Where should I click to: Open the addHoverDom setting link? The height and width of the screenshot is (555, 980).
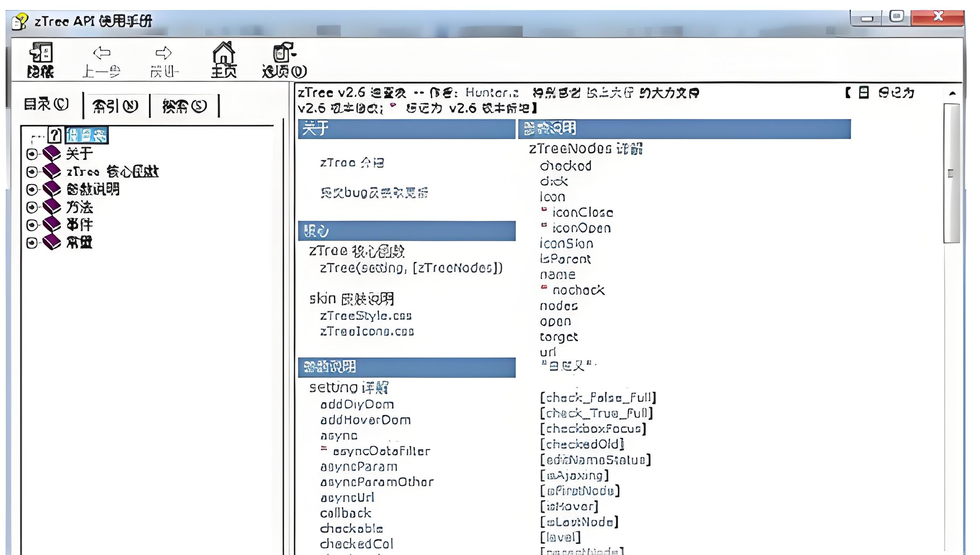click(365, 420)
